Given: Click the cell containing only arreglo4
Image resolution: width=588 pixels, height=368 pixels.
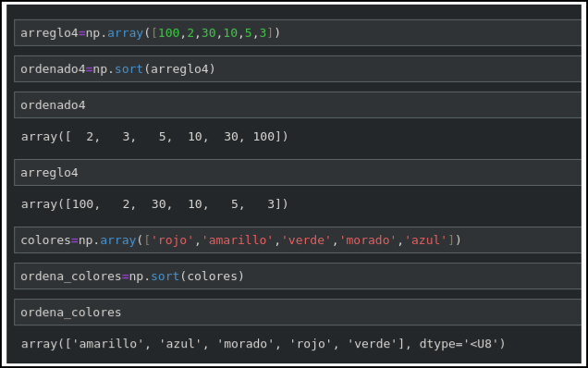Looking at the screenshot, I should [298, 173].
